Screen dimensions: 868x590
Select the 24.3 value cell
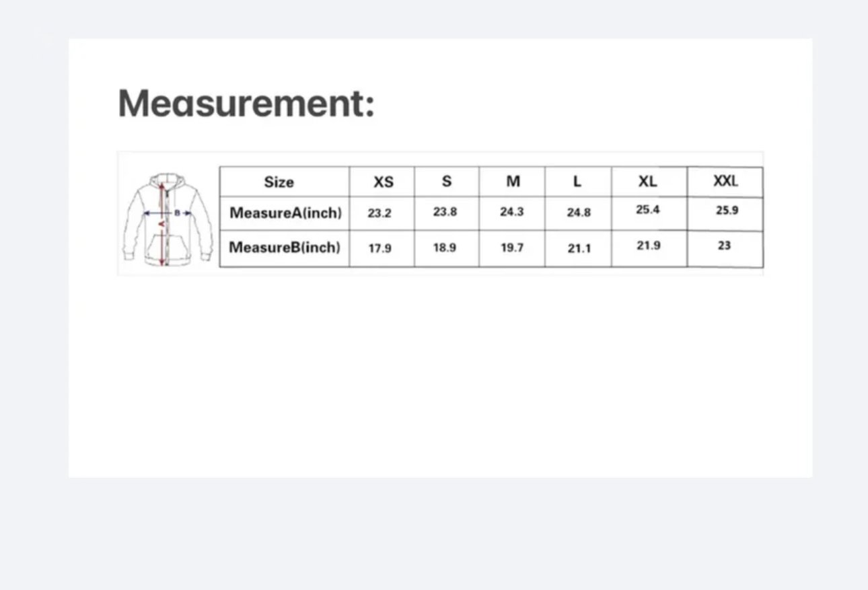pyautogui.click(x=511, y=212)
